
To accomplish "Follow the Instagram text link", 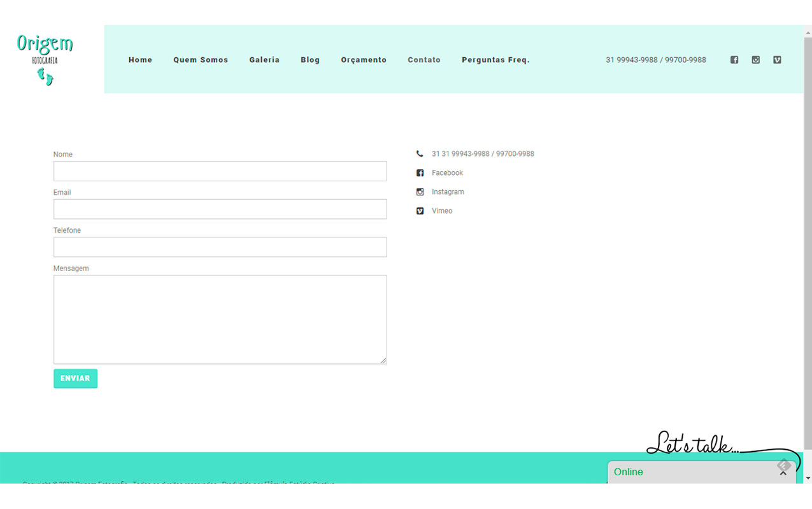I will pos(448,192).
